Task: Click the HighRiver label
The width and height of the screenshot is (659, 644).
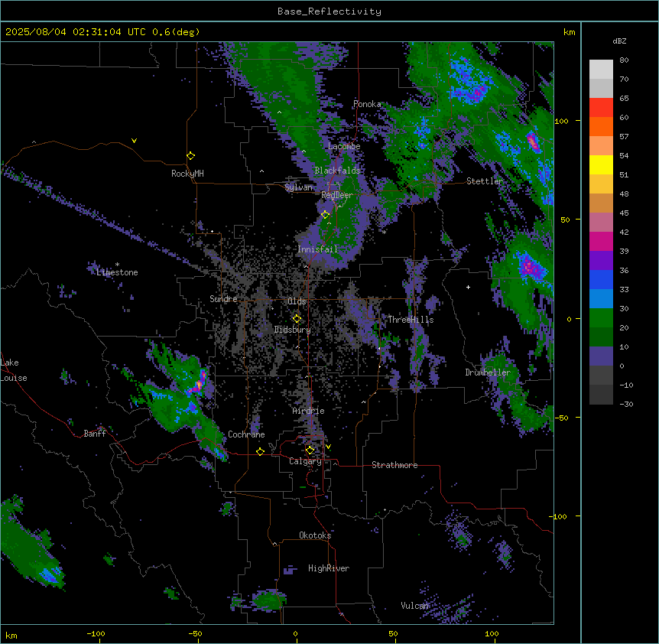Action: (329, 568)
